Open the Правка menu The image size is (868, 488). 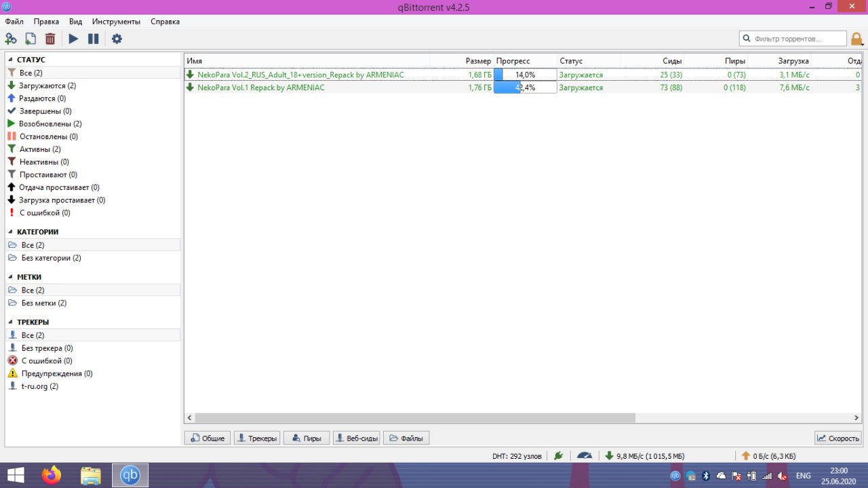[46, 22]
